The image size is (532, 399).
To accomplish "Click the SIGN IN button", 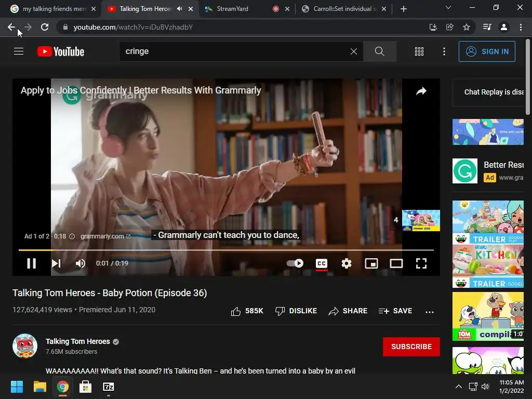I will pyautogui.click(x=487, y=51).
